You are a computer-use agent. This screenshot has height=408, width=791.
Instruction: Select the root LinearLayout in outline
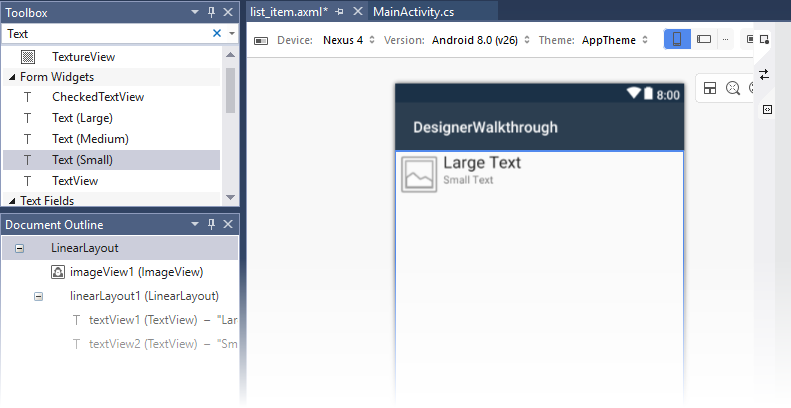point(120,248)
